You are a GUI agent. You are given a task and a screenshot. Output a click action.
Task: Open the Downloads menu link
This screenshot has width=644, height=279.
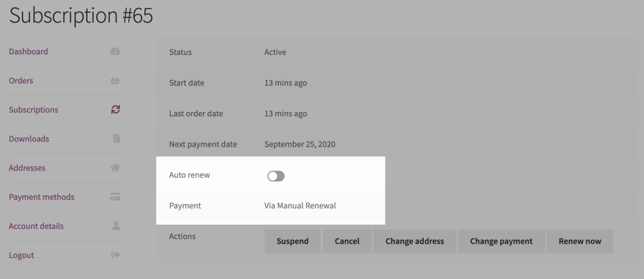click(x=29, y=139)
